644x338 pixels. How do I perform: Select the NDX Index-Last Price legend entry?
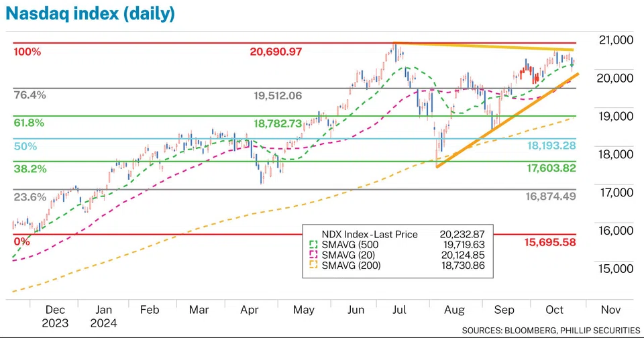point(370,235)
